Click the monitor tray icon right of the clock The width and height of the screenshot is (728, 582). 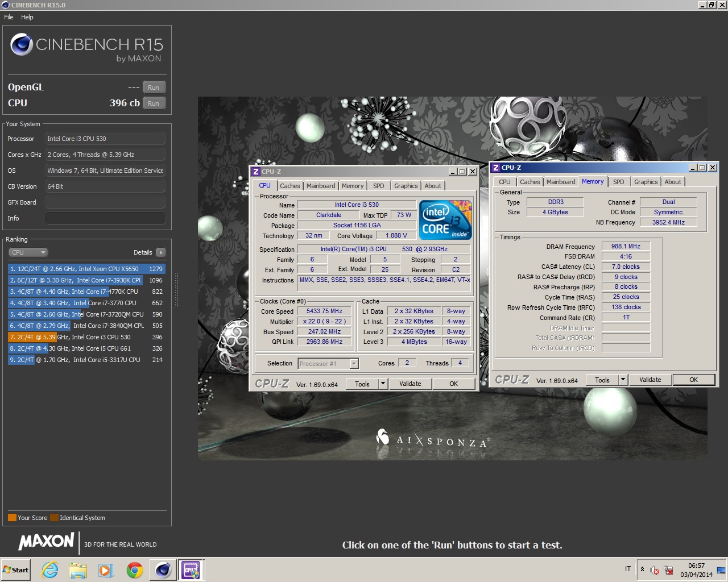pos(721,570)
